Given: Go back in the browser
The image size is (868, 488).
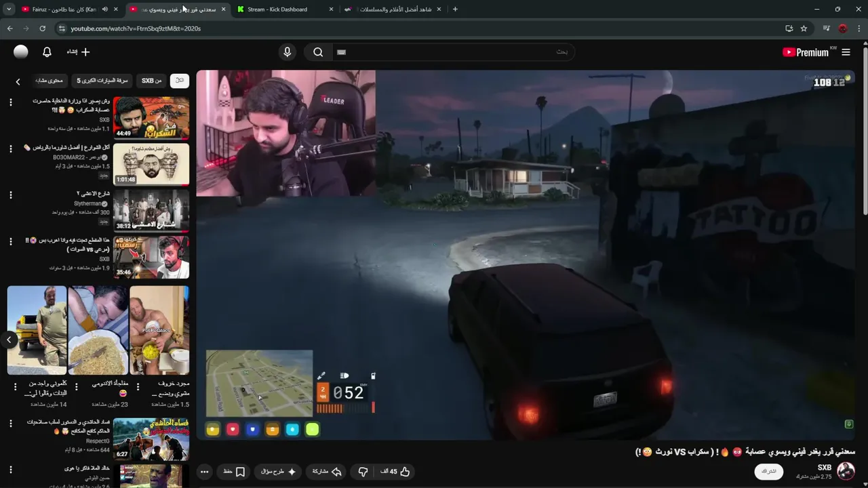Looking at the screenshot, I should (x=9, y=28).
